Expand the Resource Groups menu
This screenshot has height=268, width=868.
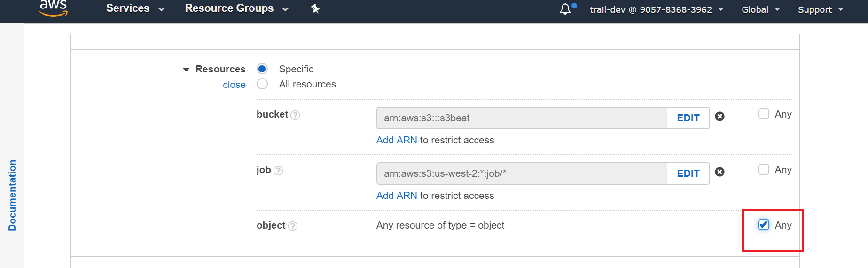[236, 8]
